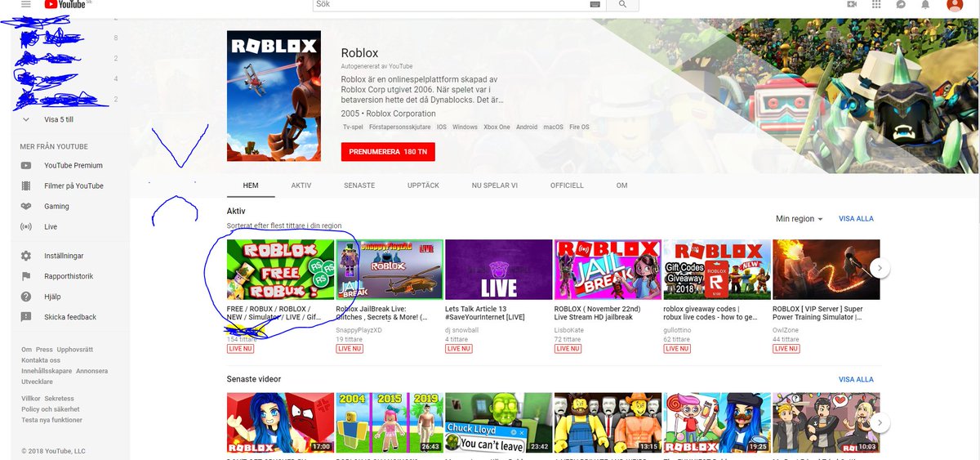Screen dimensions: 980x460
Task: Click the Skicka feedback icon
Action: pos(26,317)
